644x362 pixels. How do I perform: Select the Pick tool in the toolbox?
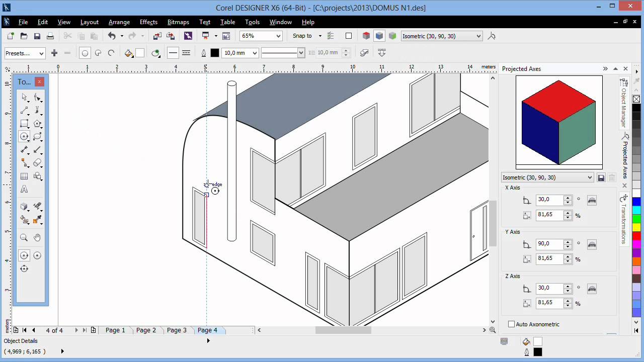pos(24,98)
